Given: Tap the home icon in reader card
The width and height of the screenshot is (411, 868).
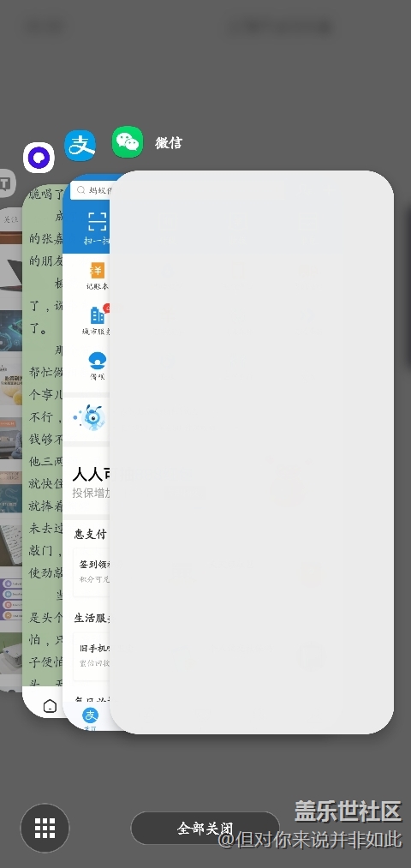Looking at the screenshot, I should tap(50, 706).
